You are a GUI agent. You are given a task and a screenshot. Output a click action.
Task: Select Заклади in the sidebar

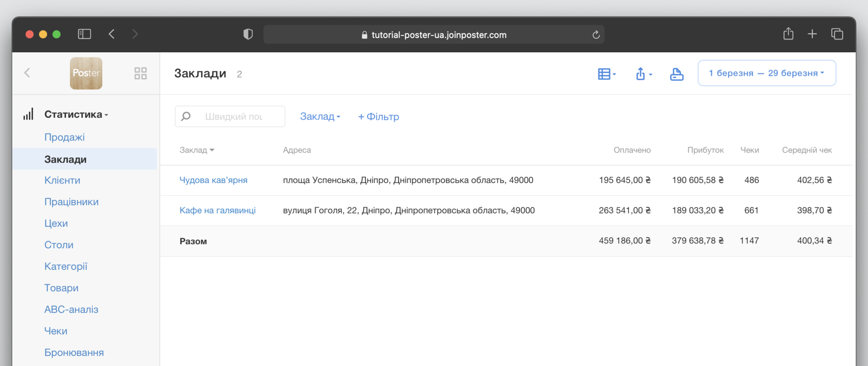pos(85,159)
